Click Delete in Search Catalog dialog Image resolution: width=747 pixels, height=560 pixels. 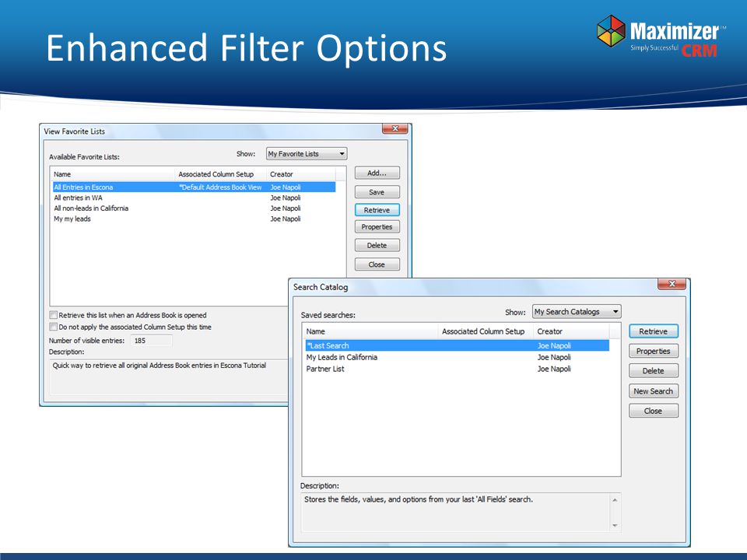click(653, 371)
